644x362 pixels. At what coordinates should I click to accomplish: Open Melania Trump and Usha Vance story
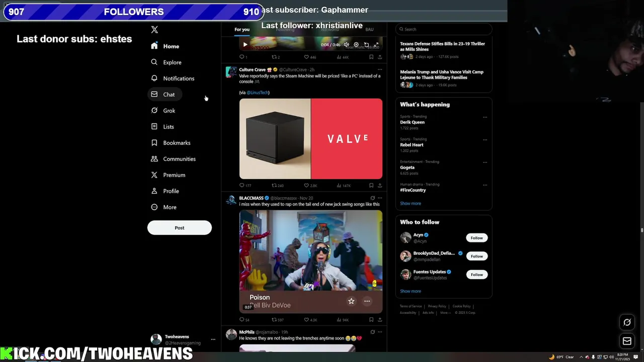point(443,78)
